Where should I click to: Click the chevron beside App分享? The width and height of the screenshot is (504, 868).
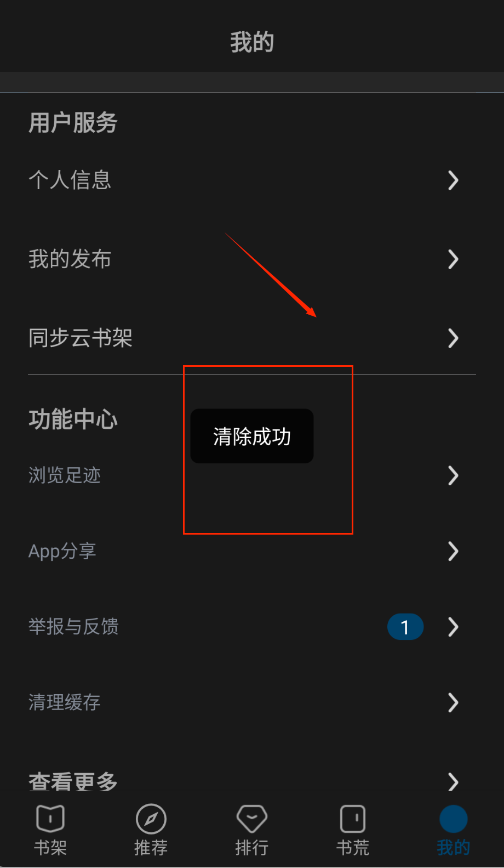(453, 551)
